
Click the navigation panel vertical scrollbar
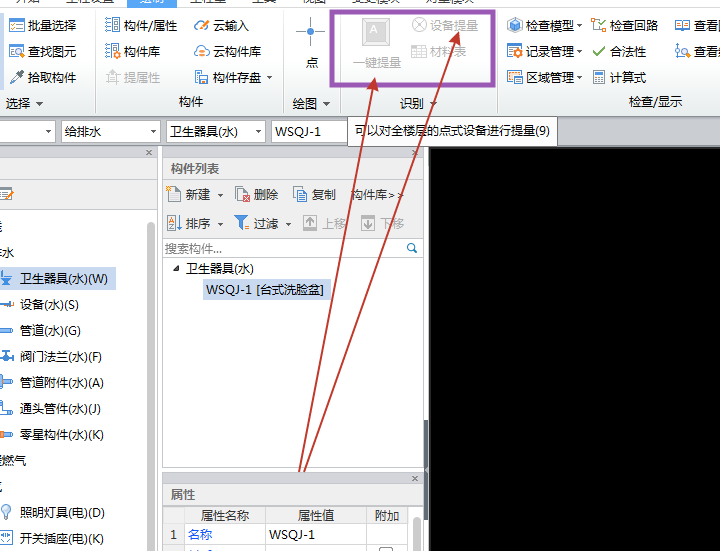point(151,386)
